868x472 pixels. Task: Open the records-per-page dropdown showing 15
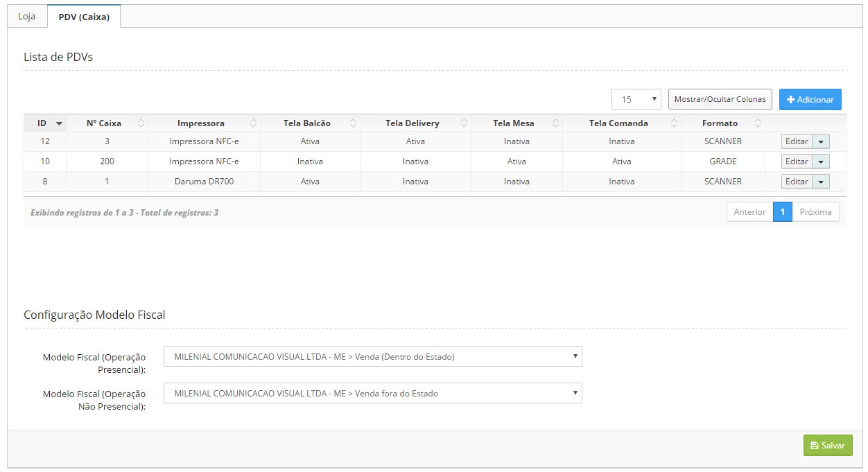pyautogui.click(x=636, y=99)
